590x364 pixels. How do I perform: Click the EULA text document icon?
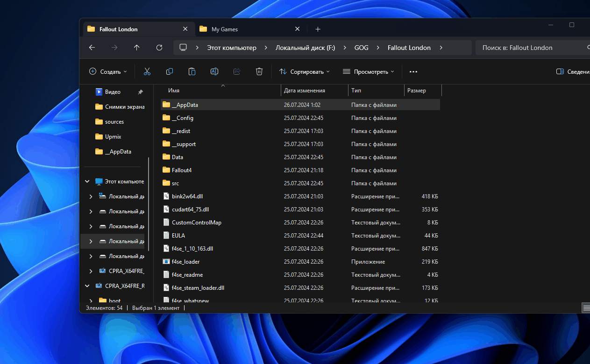click(166, 236)
